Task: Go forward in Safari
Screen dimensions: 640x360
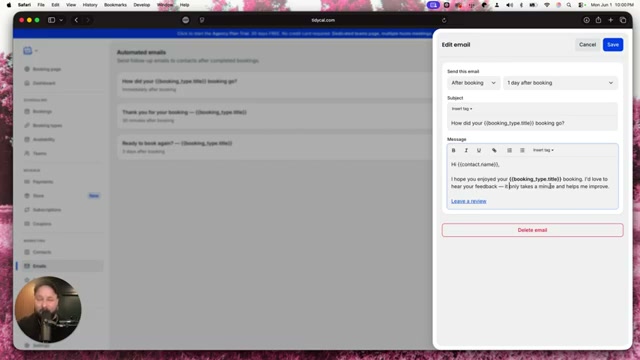Action: pos(87,20)
